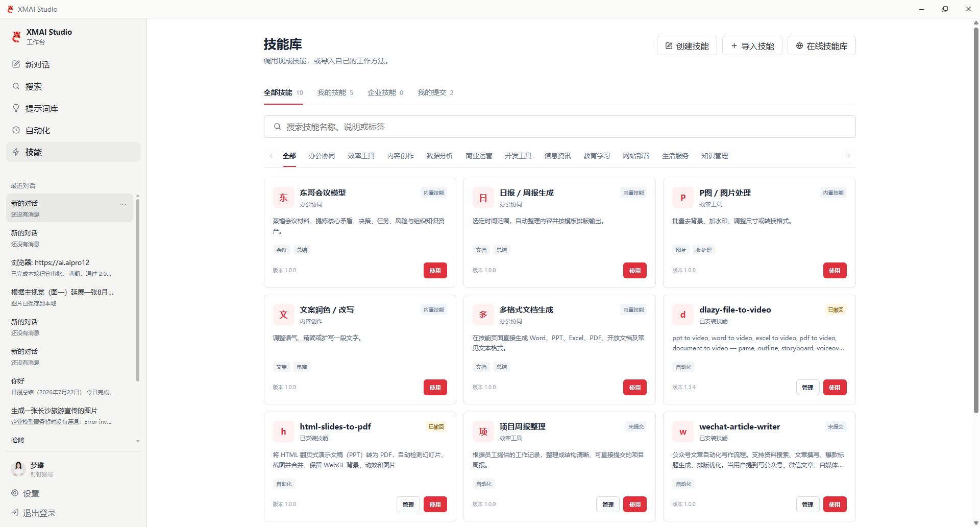The width and height of the screenshot is (980, 527).
Task: Open 自动化 in the sidebar
Action: tap(73, 130)
